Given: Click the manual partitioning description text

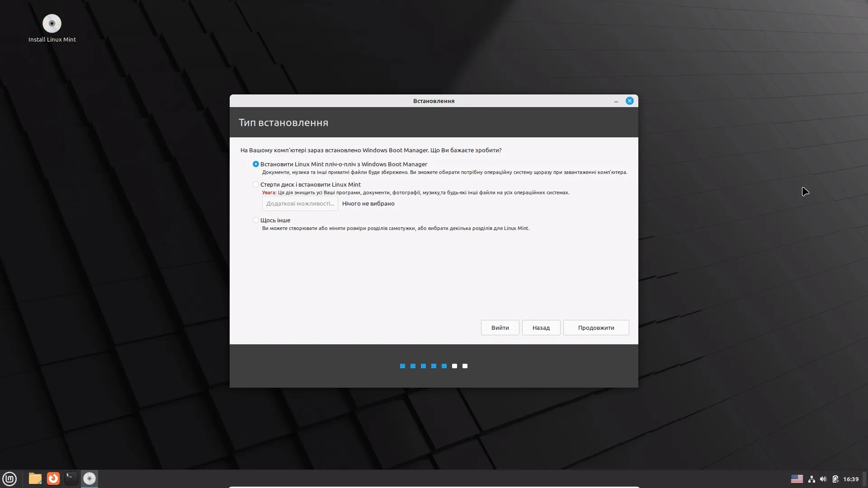Looking at the screenshot, I should [x=396, y=228].
